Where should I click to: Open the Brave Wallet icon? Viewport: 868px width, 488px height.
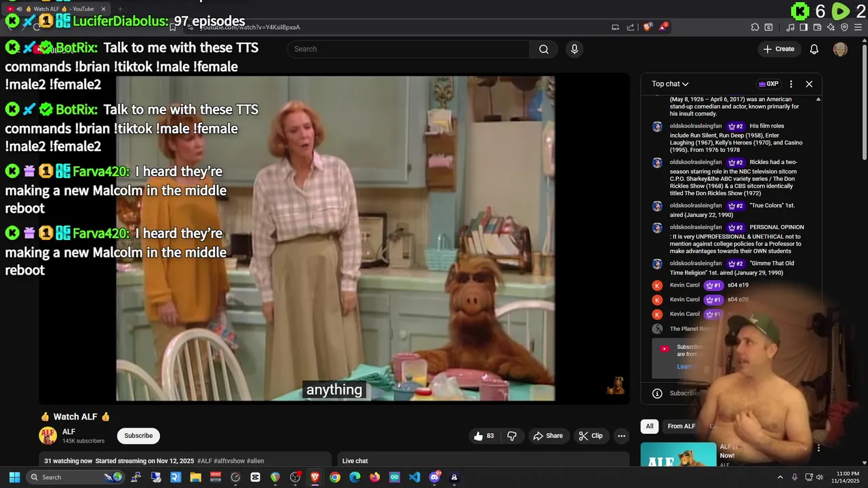pos(817,27)
